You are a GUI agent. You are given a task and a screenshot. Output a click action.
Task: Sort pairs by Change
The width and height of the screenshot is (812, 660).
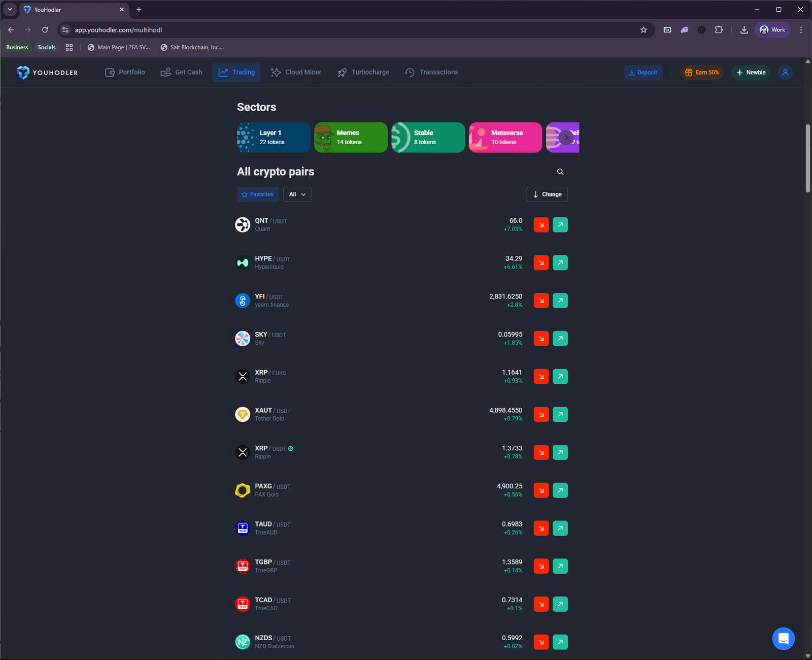(547, 194)
